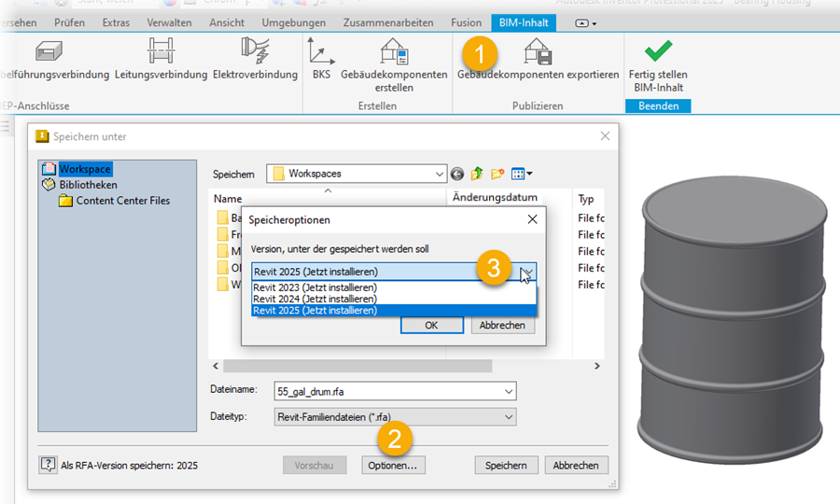This screenshot has height=504, width=840.
Task: Choose Revit 2024 (Jetzt installieren) option
Action: [394, 299]
